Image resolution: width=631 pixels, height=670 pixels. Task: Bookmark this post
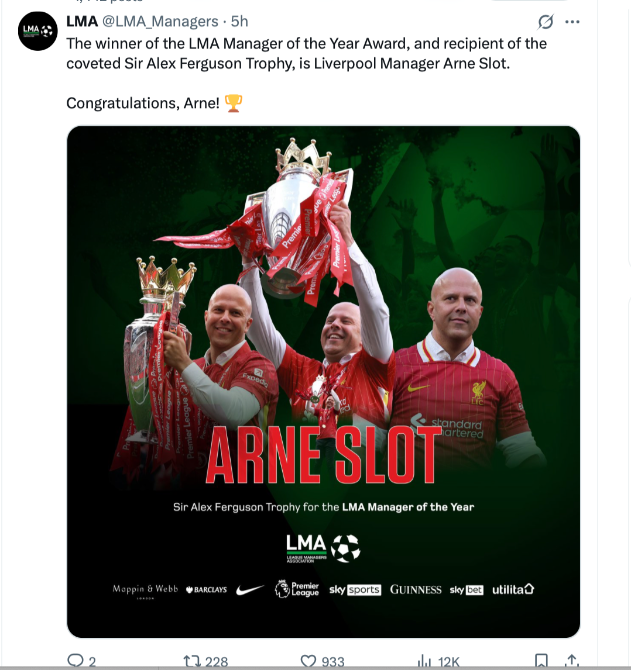[x=541, y=661]
